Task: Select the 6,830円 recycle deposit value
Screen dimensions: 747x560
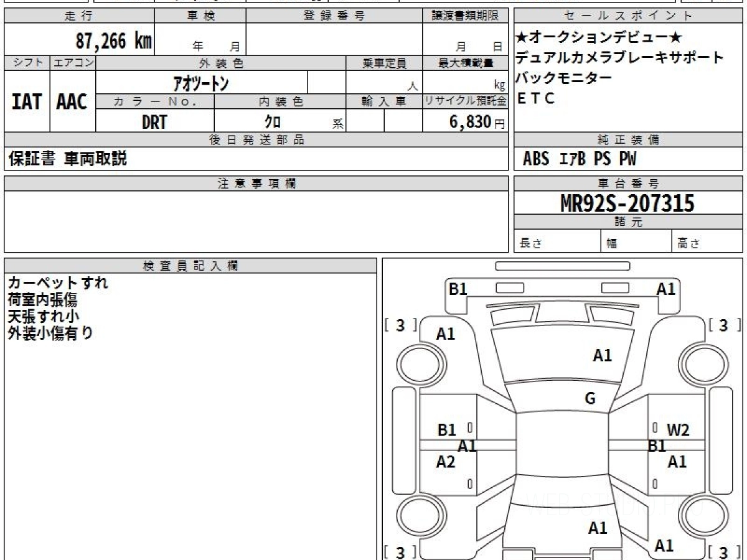Action: pos(477,122)
